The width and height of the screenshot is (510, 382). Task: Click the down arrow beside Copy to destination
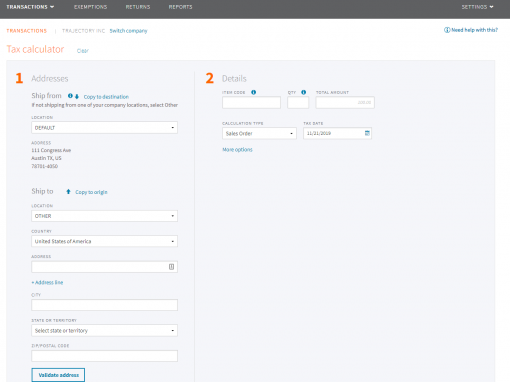77,97
